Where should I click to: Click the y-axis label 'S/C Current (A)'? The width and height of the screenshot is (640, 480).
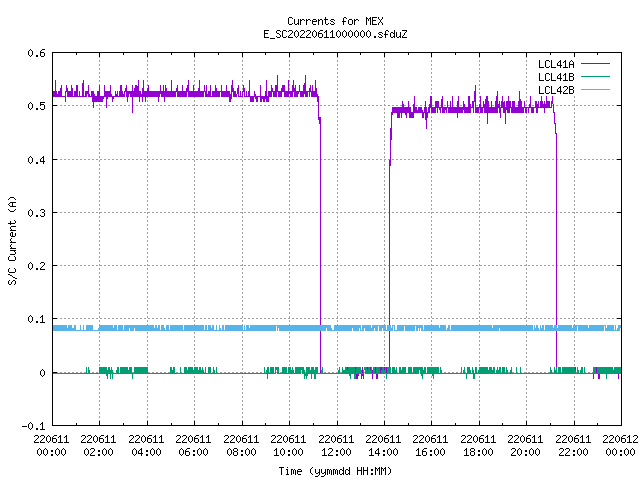pyautogui.click(x=12, y=241)
